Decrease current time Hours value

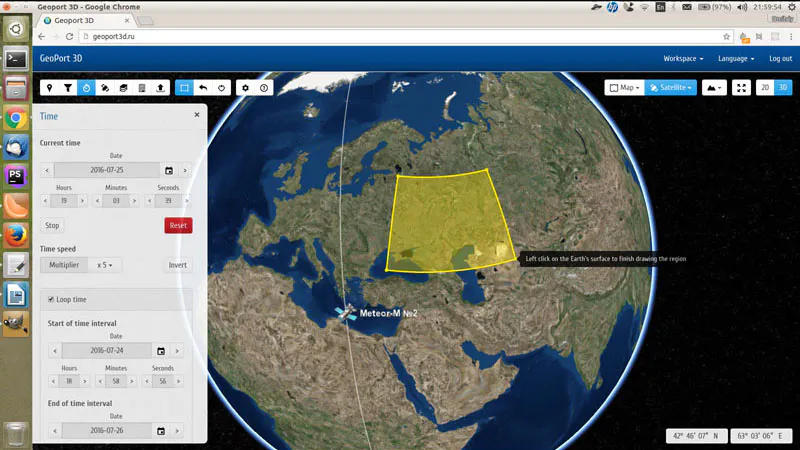45,201
